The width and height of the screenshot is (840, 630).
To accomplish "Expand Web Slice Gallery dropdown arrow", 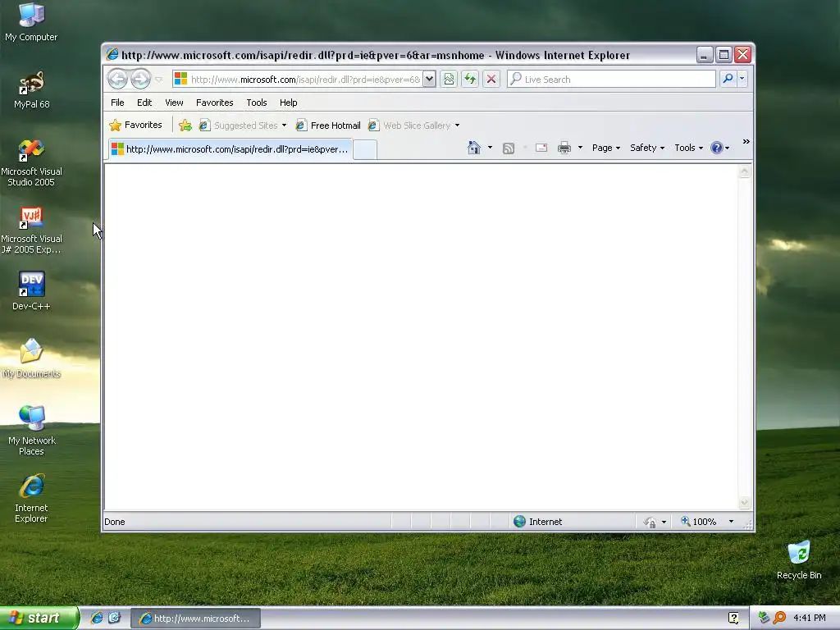I will (x=457, y=126).
